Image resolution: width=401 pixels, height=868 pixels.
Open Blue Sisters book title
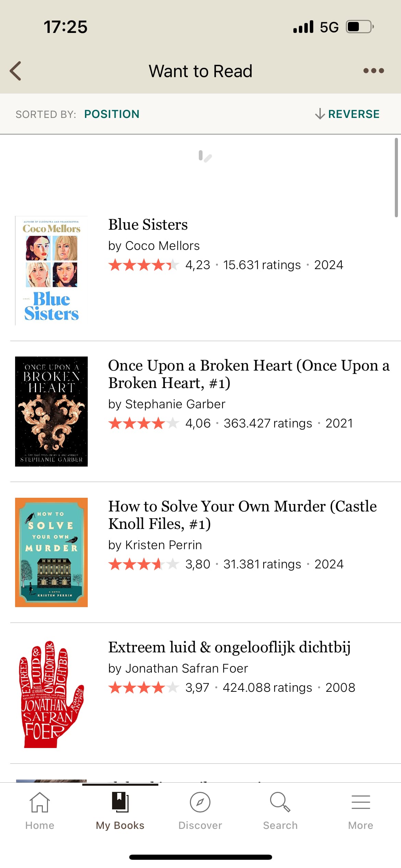click(148, 225)
